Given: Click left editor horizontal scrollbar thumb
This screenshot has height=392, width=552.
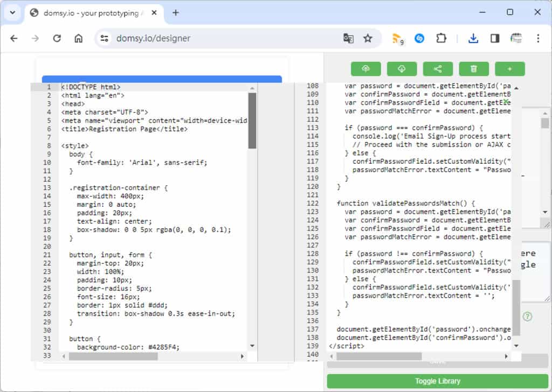Looking at the screenshot, I should [113, 356].
